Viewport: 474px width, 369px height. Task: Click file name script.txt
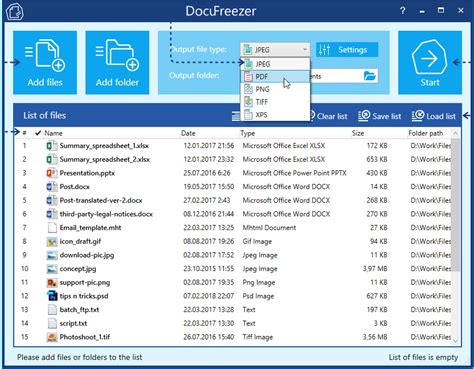coord(73,323)
